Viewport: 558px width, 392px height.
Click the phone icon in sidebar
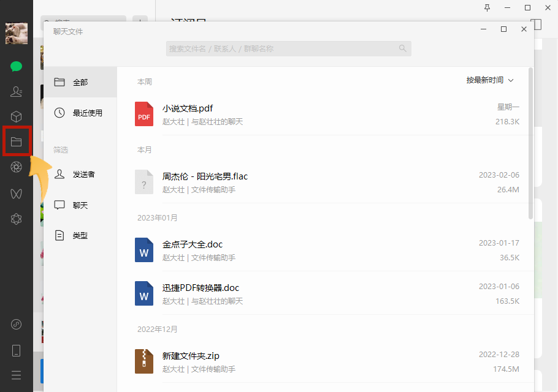coord(16,350)
